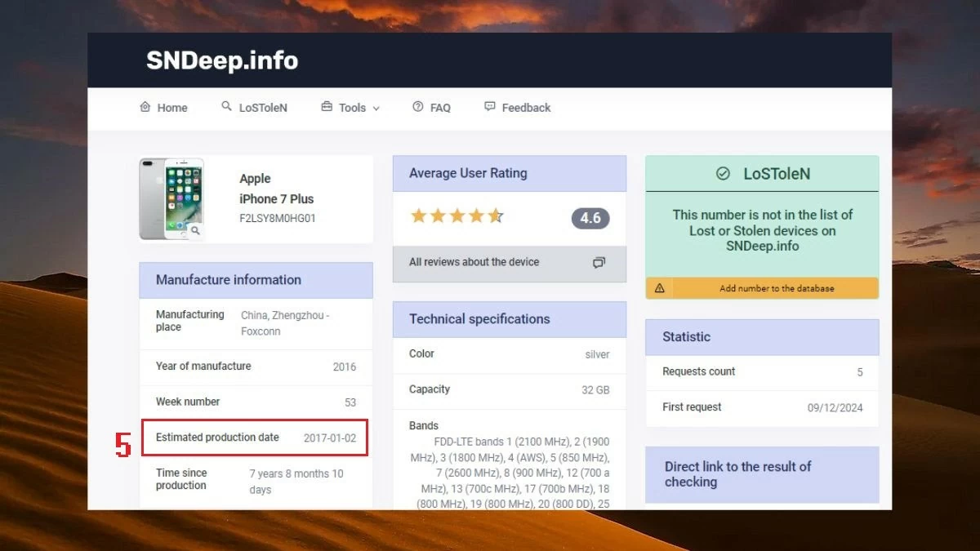Image resolution: width=980 pixels, height=551 pixels.
Task: Click the FAQ question mark icon
Action: [418, 107]
